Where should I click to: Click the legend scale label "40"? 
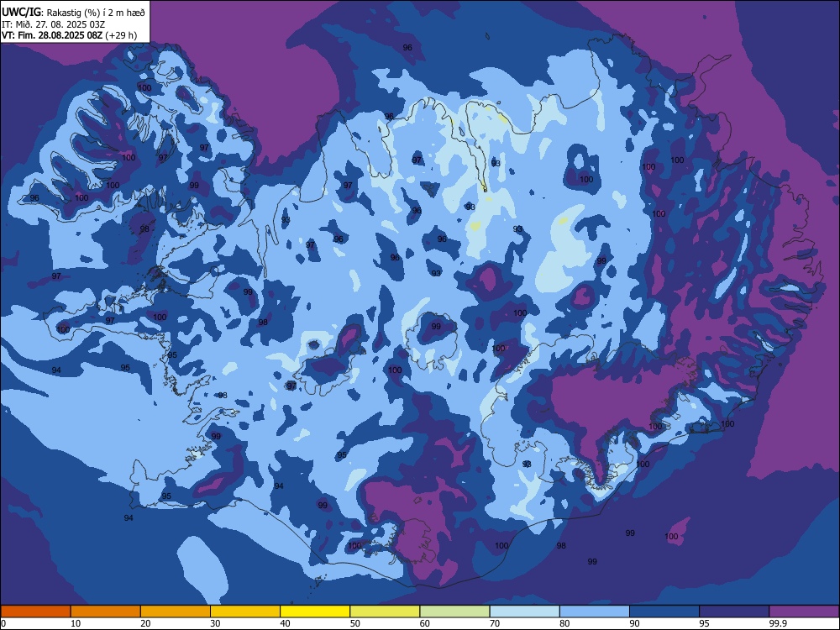tap(286, 623)
